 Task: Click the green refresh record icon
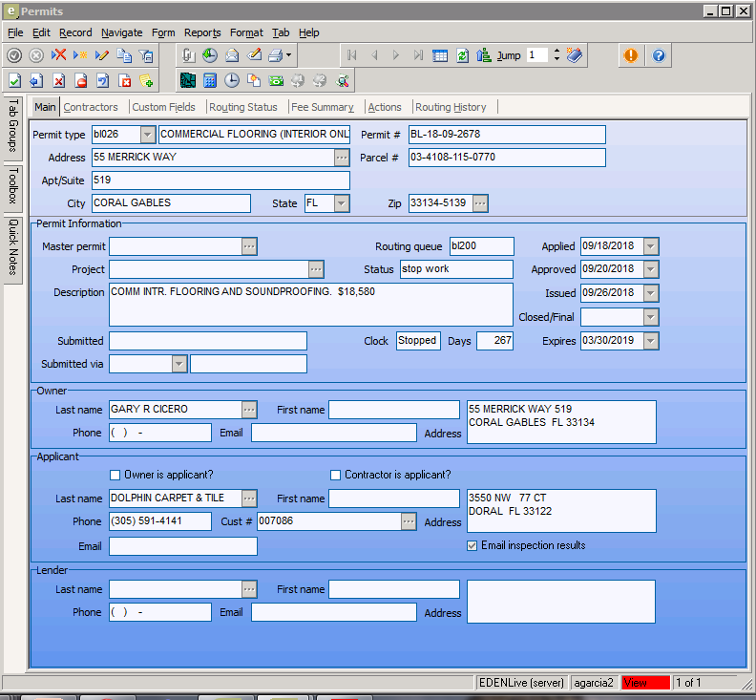click(463, 55)
